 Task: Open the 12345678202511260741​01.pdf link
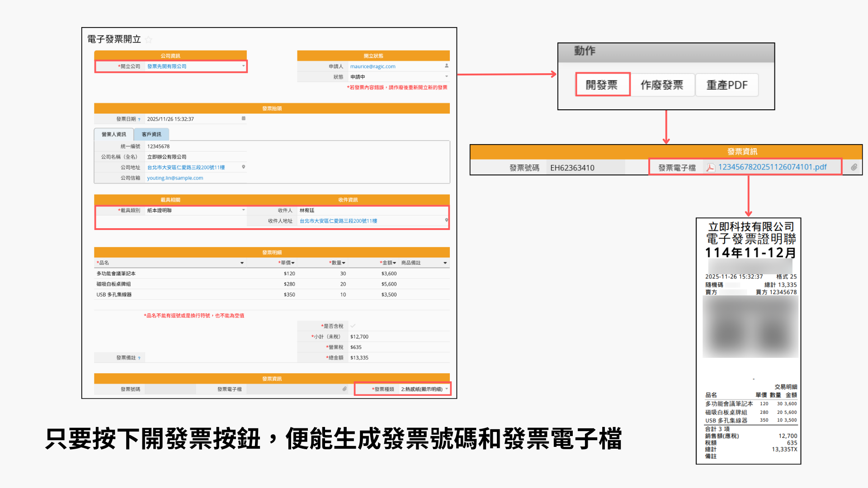(x=772, y=167)
